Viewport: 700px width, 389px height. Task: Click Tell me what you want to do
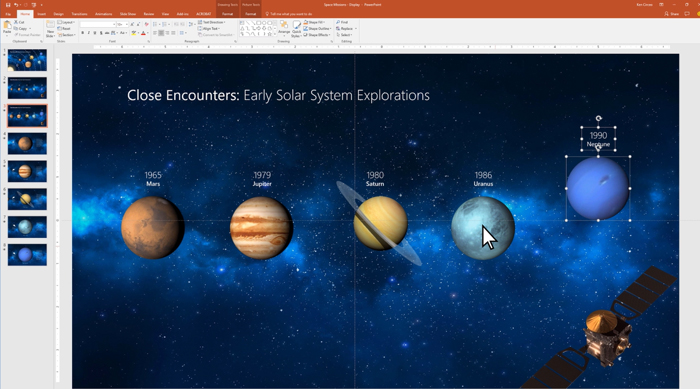click(x=289, y=14)
